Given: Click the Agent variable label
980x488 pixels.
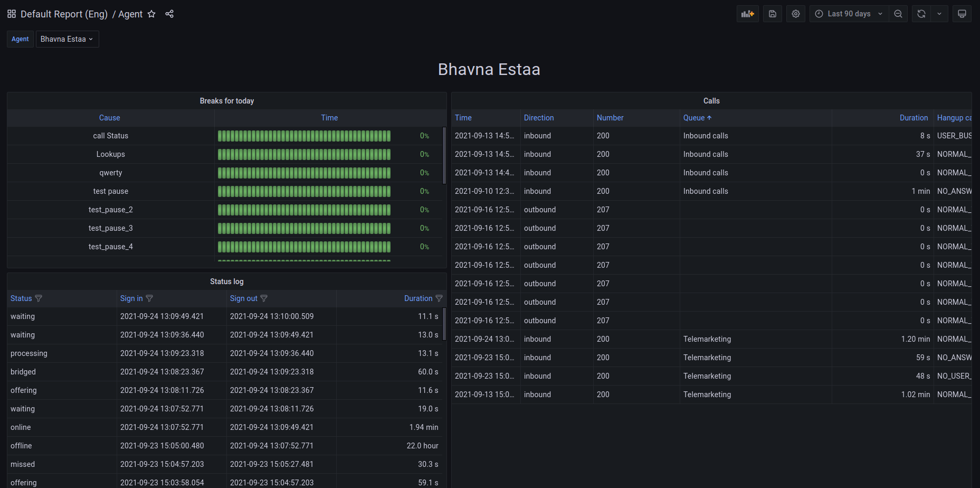Looking at the screenshot, I should tap(20, 39).
